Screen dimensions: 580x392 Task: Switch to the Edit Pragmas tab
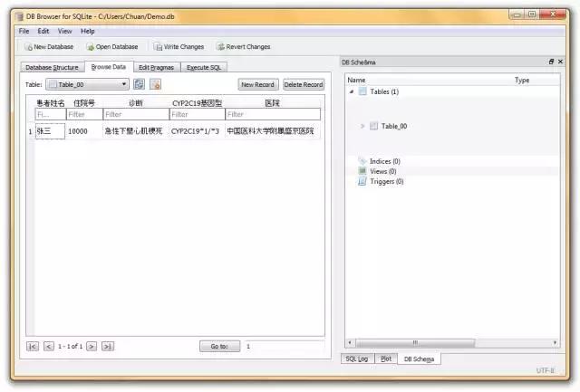(156, 67)
